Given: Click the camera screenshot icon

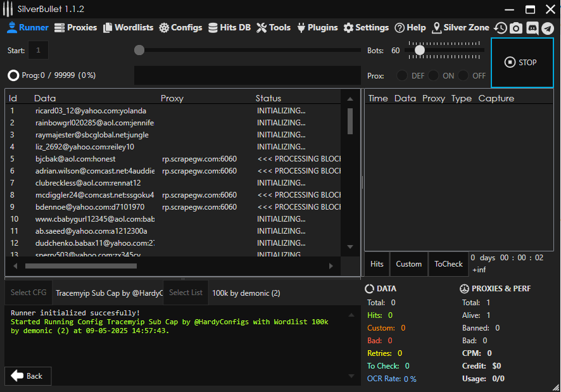Looking at the screenshot, I should [516, 28].
